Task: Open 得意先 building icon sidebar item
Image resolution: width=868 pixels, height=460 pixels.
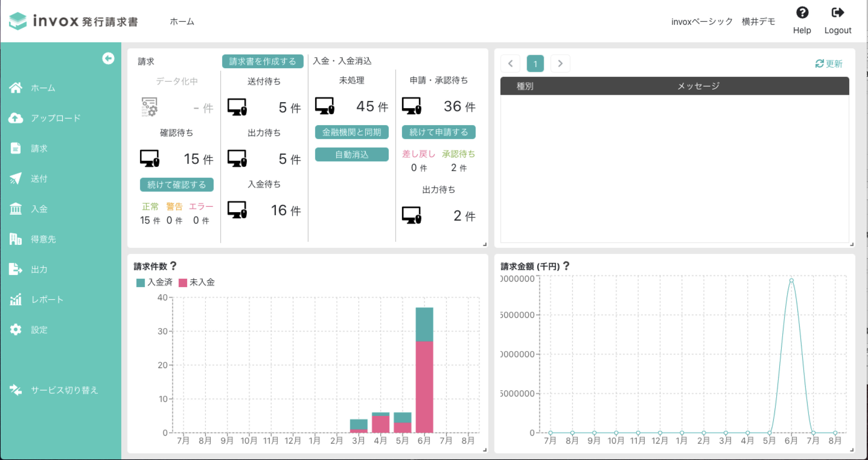Action: coord(16,239)
